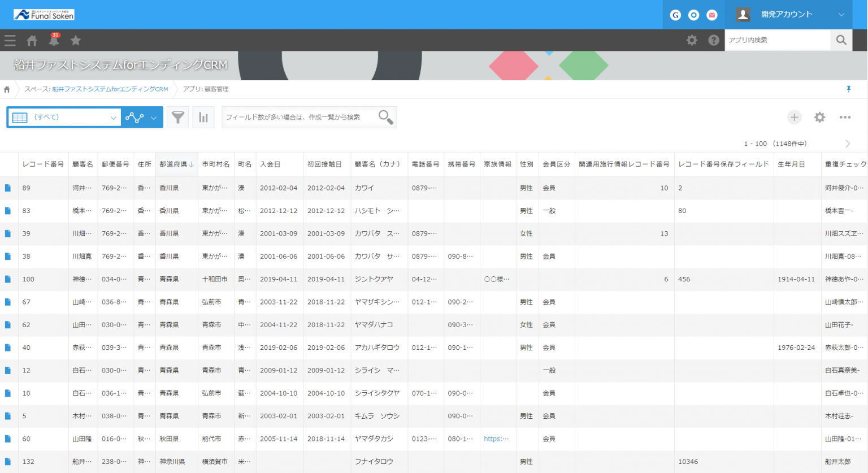Open the space link in breadcrumb
This screenshot has width=868, height=473.
96,89
